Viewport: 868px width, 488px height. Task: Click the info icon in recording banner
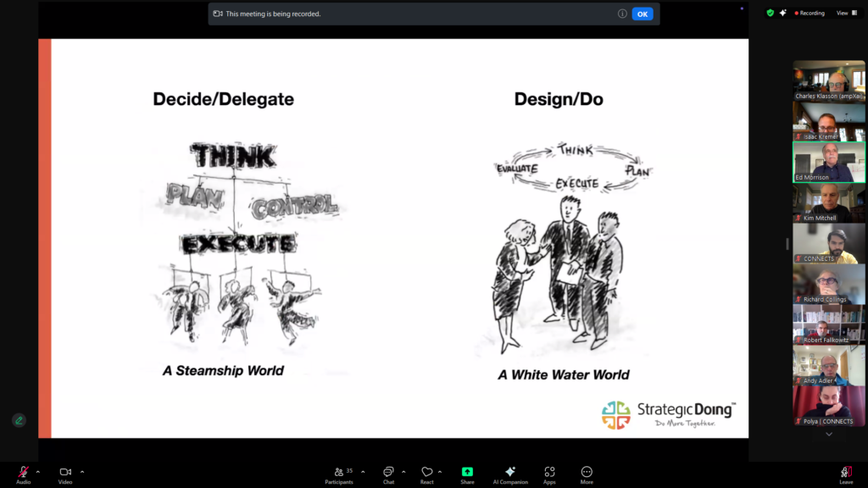coord(622,14)
